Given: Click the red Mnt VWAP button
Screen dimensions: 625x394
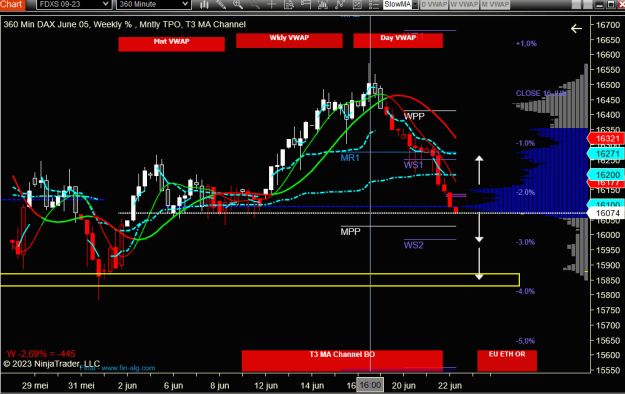Looking at the screenshot, I should point(171,44).
